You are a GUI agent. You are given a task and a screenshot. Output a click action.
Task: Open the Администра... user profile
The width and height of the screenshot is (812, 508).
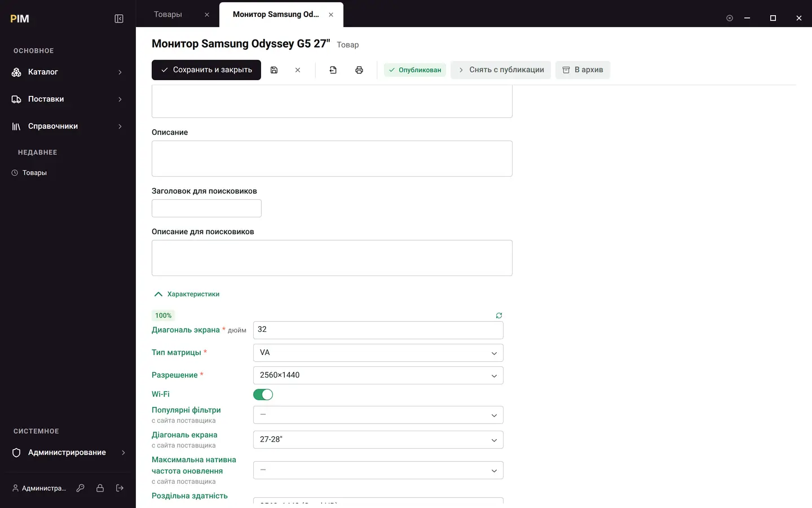pos(39,488)
